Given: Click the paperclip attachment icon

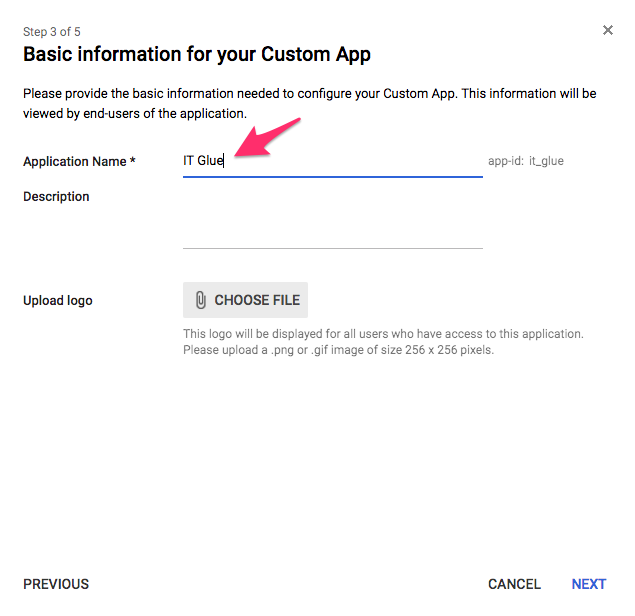Looking at the screenshot, I should (200, 300).
